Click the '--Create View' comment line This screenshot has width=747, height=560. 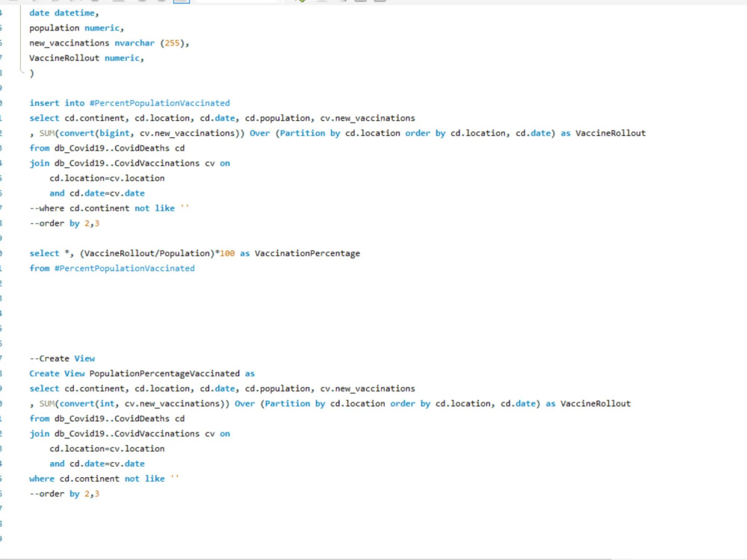(x=62, y=358)
